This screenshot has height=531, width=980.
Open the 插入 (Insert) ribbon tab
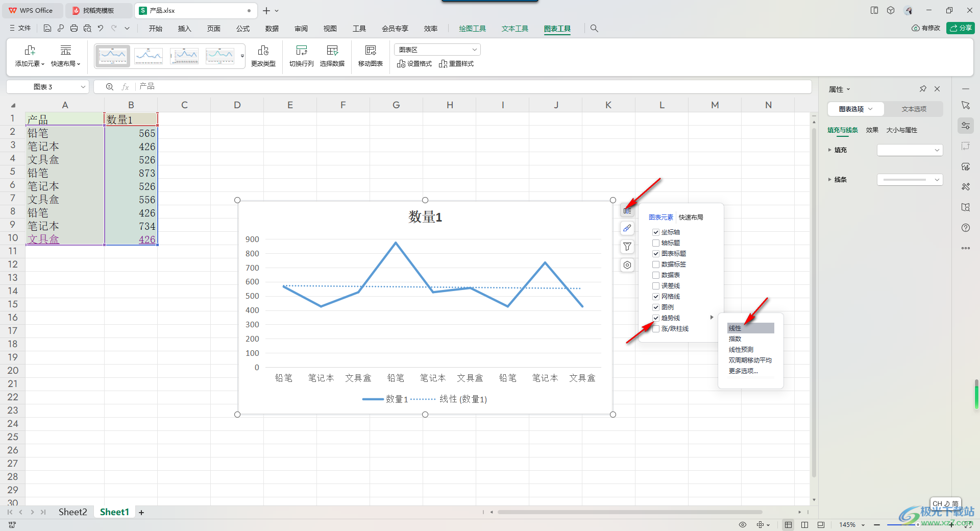[x=184, y=29]
